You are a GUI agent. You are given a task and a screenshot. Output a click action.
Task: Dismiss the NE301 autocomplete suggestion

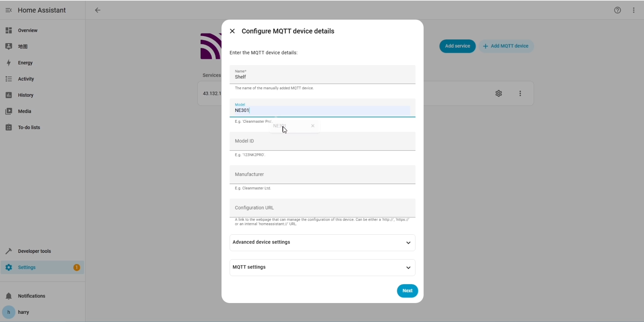pos(313,126)
